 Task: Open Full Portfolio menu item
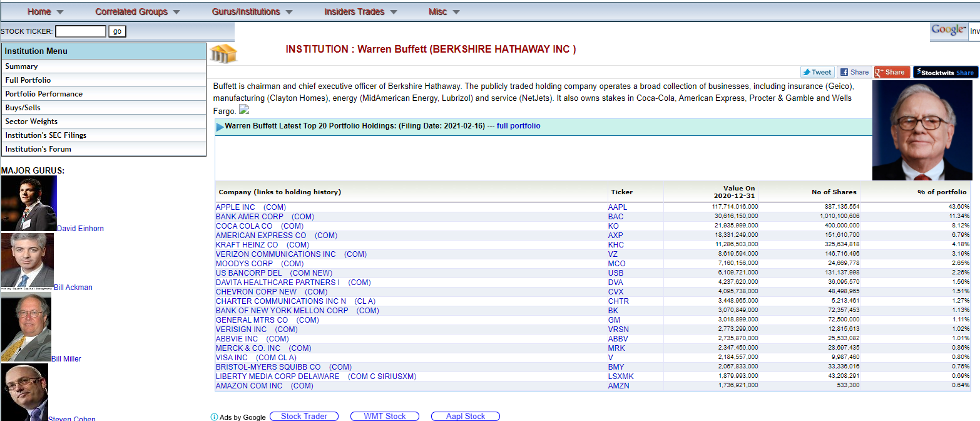pyautogui.click(x=104, y=80)
